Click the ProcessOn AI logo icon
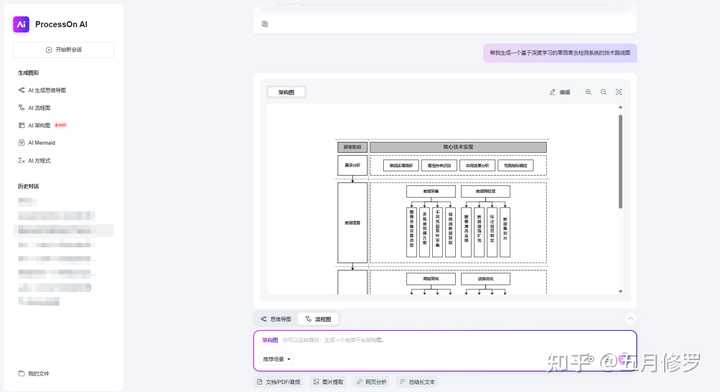Viewport: 720px width, 392px height. point(21,24)
